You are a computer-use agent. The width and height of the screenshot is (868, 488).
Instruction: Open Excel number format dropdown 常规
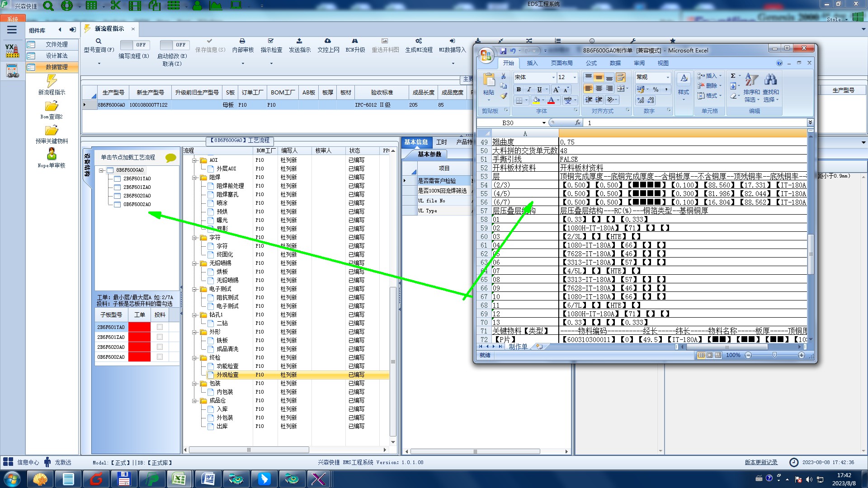pyautogui.click(x=667, y=77)
